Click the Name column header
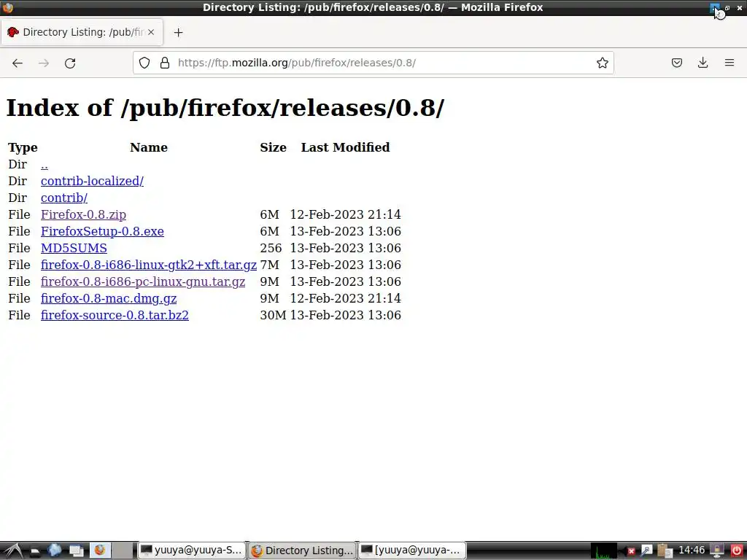747x560 pixels. [149, 147]
